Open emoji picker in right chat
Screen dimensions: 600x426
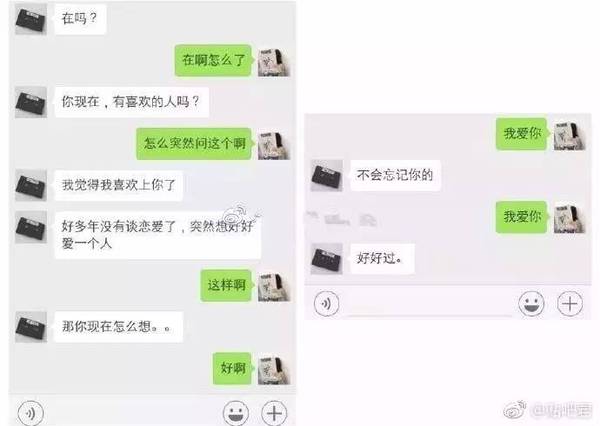532,304
